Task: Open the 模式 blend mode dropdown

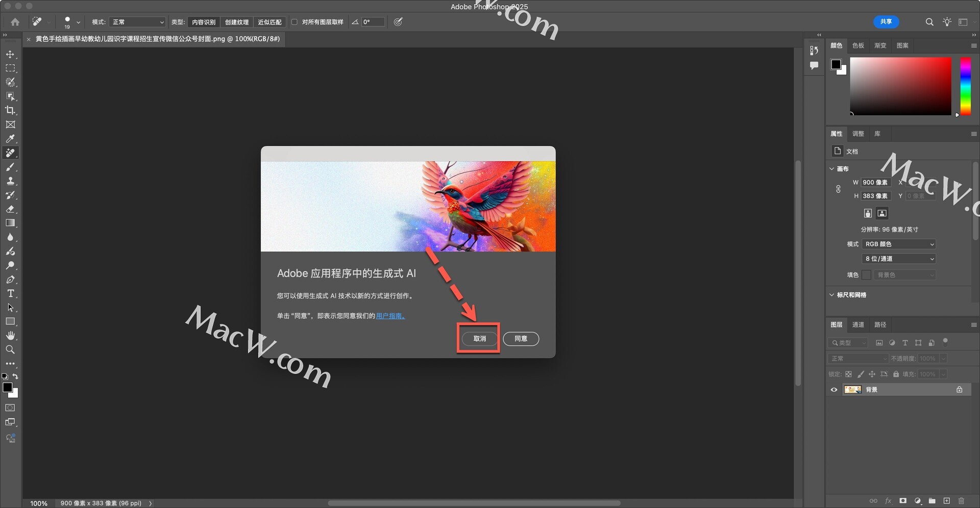Action: [137, 22]
